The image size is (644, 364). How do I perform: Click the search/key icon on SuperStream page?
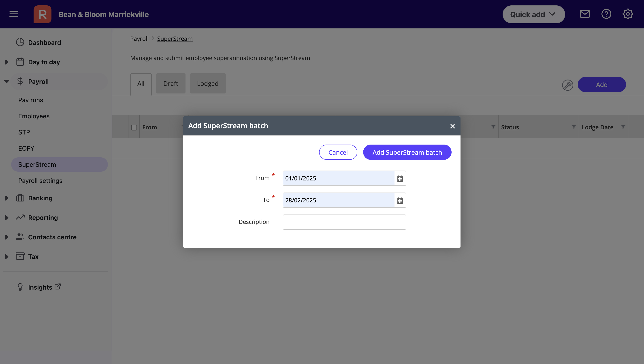tap(567, 84)
